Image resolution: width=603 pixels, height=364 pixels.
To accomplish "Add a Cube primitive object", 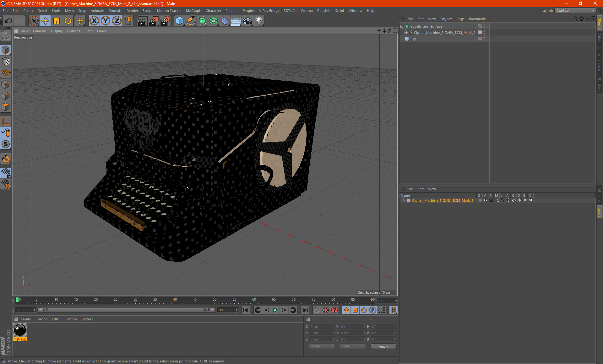I will pyautogui.click(x=179, y=21).
